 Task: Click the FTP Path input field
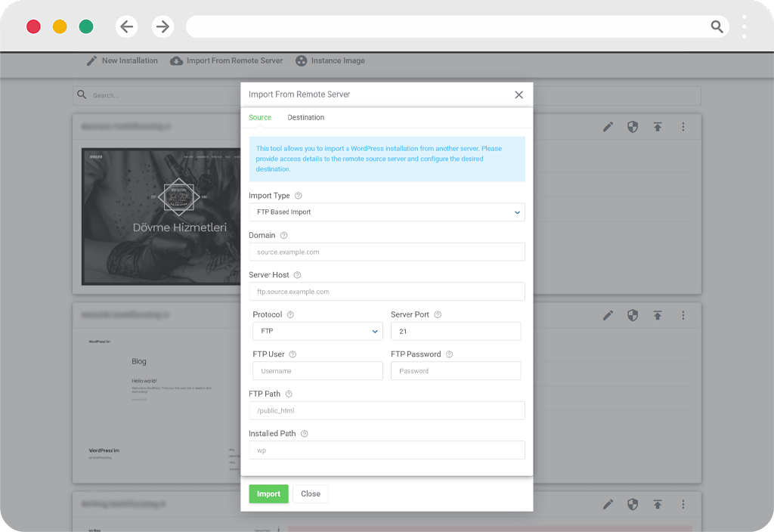pos(387,410)
